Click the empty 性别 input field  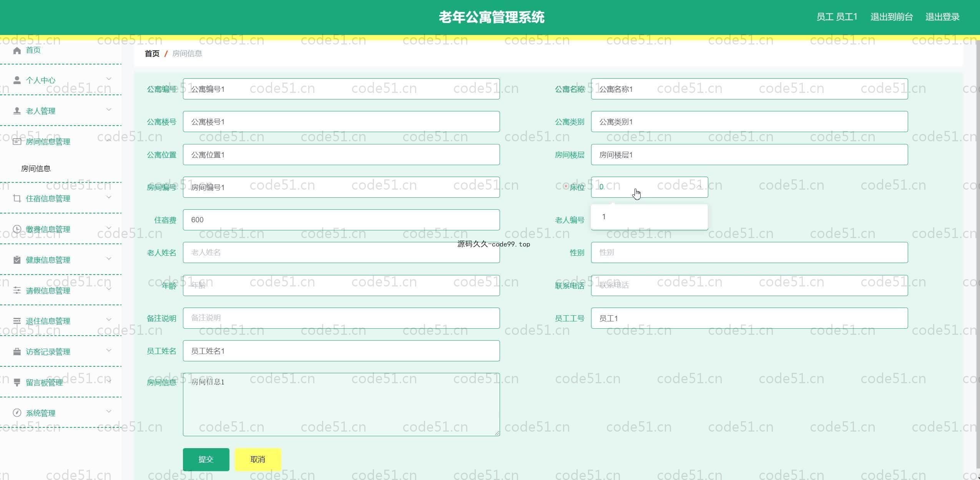pyautogui.click(x=749, y=253)
